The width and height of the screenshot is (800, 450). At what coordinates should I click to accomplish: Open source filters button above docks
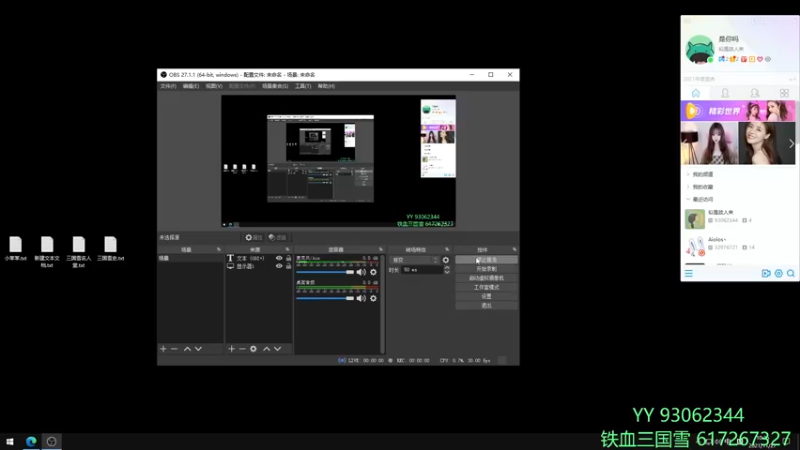tap(278, 237)
